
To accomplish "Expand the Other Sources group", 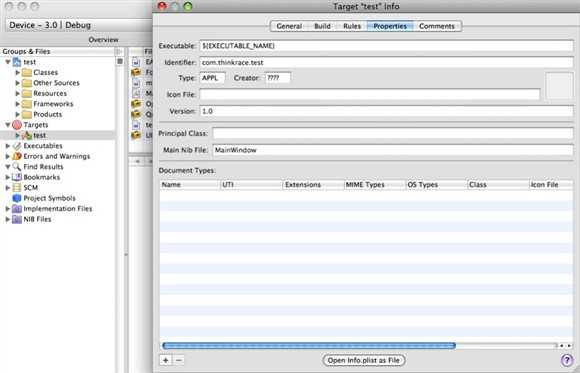I will click(x=17, y=83).
